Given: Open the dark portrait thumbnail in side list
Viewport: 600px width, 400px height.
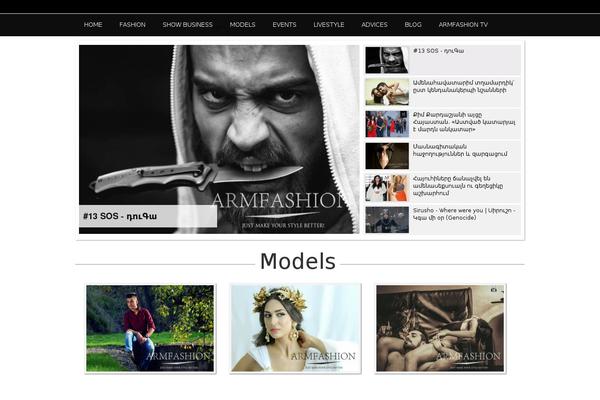Looking at the screenshot, I should pos(387,156).
